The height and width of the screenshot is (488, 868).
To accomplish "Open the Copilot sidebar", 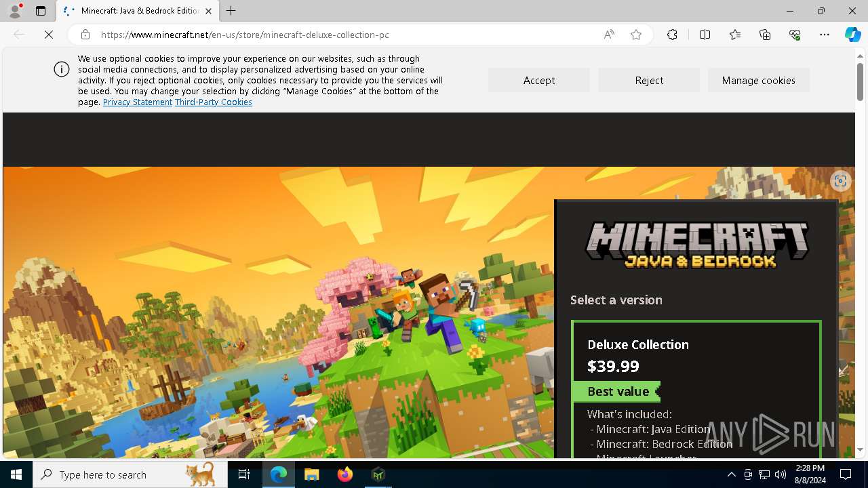I will [852, 35].
